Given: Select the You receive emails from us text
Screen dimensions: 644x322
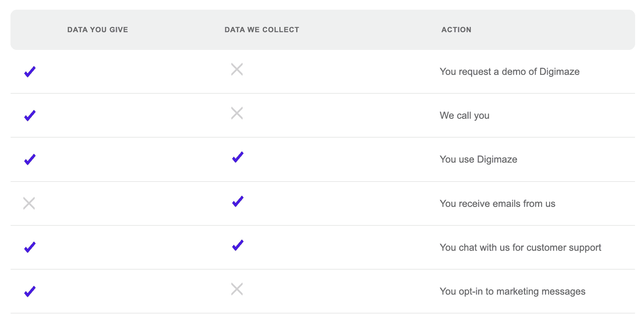Looking at the screenshot, I should tap(497, 204).
